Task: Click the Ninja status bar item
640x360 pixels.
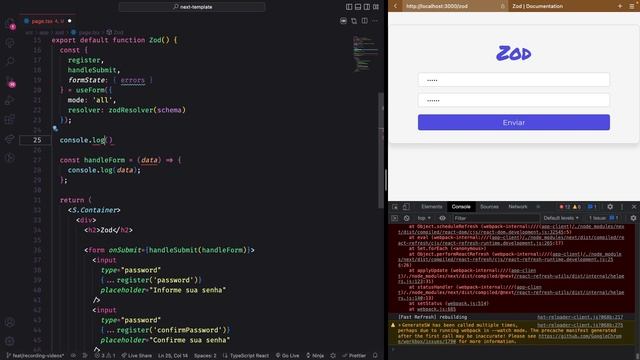Action: [315, 356]
